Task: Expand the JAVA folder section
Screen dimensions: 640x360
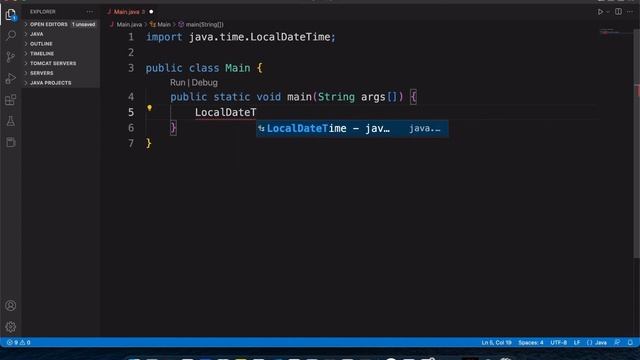Action: (61, 34)
